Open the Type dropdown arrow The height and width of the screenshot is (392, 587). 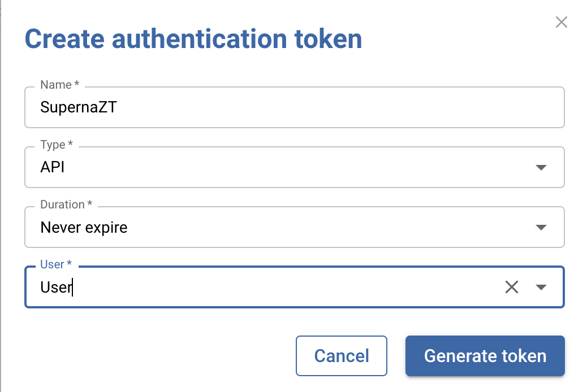pyautogui.click(x=541, y=168)
